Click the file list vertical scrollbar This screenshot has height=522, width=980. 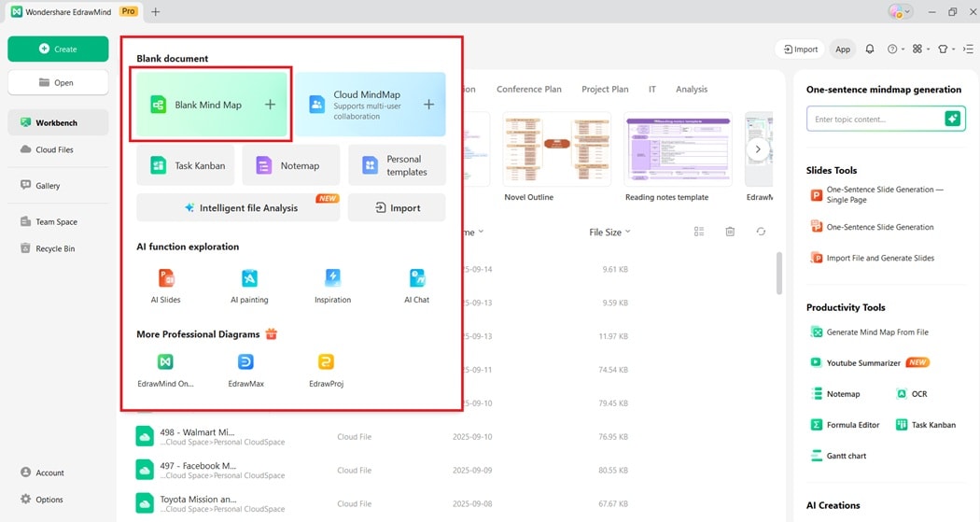click(778, 274)
